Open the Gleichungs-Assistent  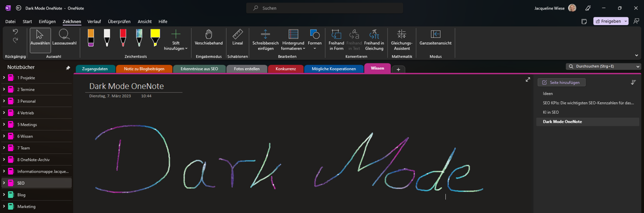(402, 40)
